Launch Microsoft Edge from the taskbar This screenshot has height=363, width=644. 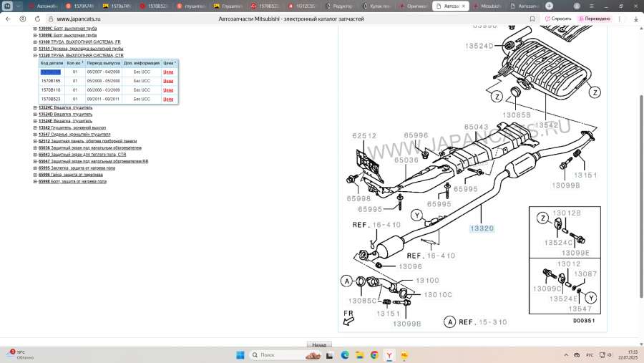[x=345, y=355]
